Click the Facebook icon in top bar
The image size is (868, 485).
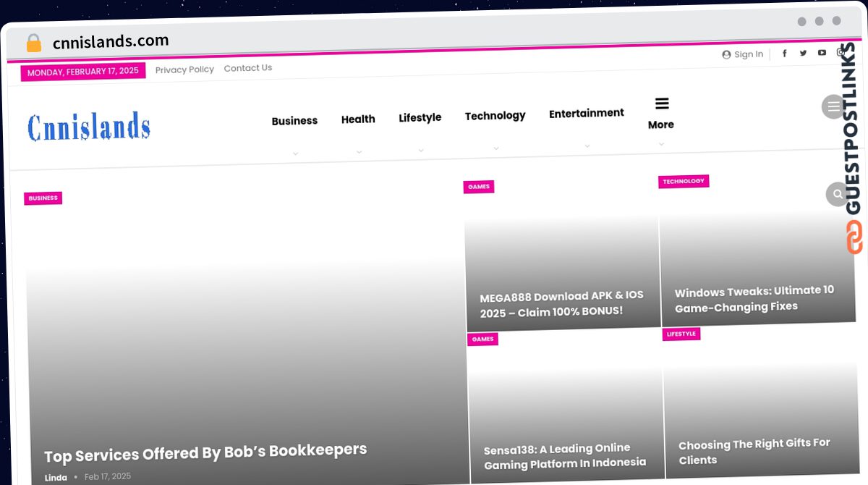[784, 54]
